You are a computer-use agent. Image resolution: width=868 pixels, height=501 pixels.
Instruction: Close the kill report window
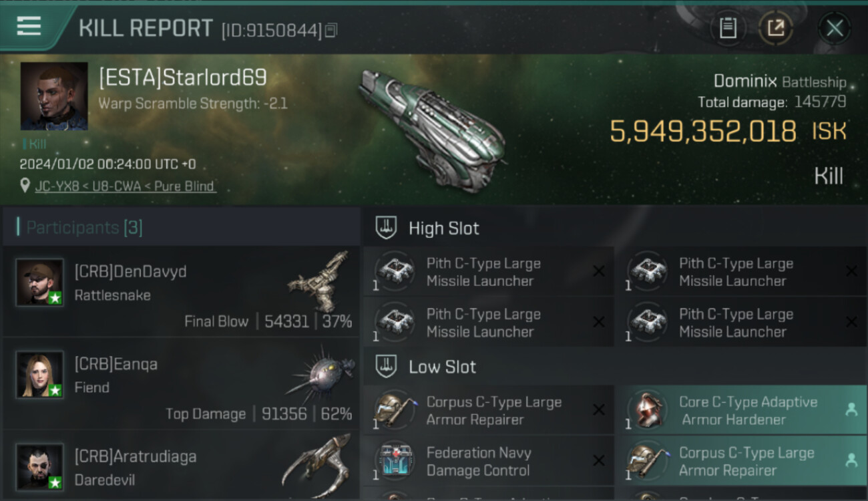tap(835, 28)
